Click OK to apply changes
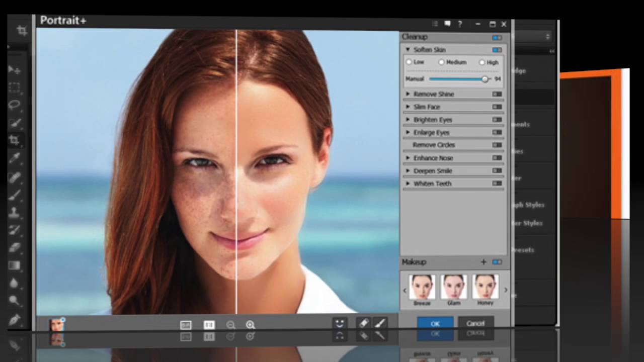644x362 pixels. 435,323
